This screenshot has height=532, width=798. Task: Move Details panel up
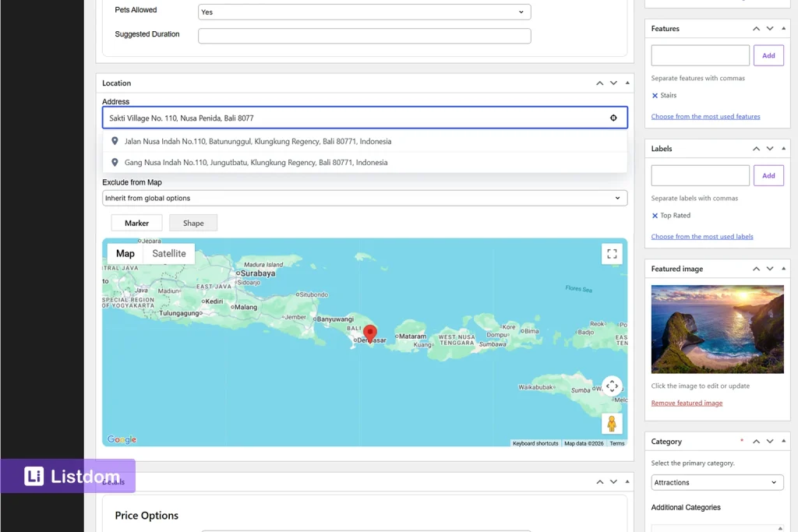(600, 481)
